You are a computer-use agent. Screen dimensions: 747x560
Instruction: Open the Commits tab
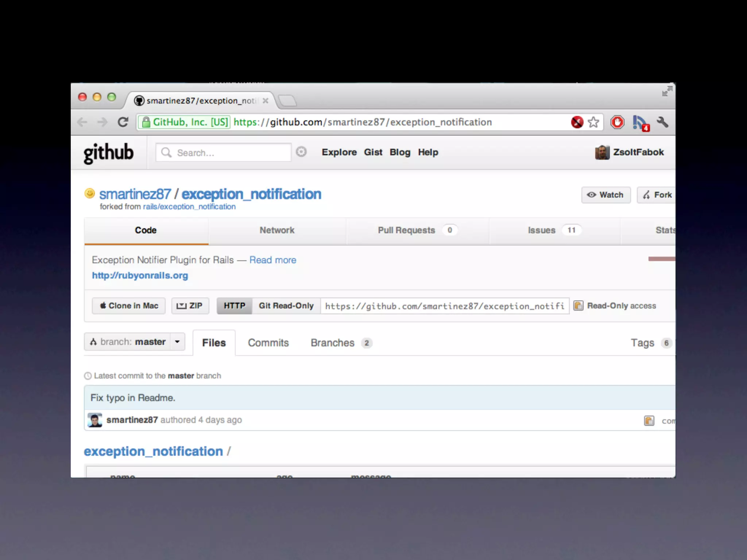point(268,343)
